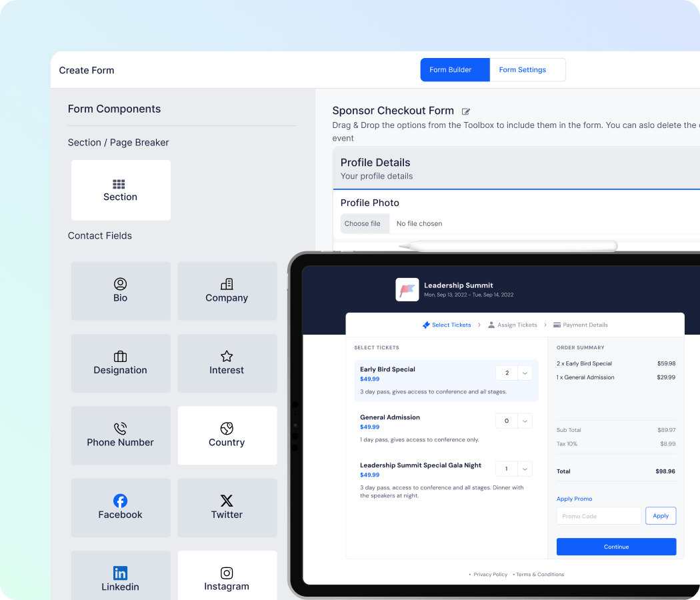Click the Designation briefcase icon

pyautogui.click(x=120, y=356)
